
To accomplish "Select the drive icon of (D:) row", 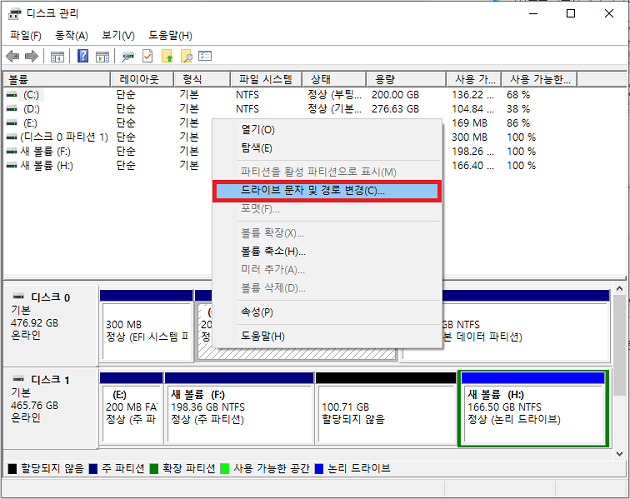I will click(12, 109).
